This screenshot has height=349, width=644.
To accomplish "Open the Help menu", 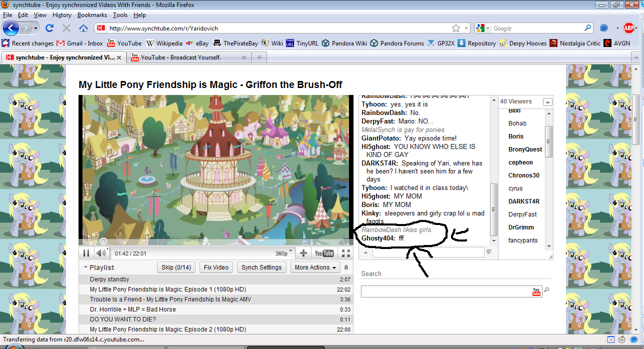I will click(x=140, y=15).
